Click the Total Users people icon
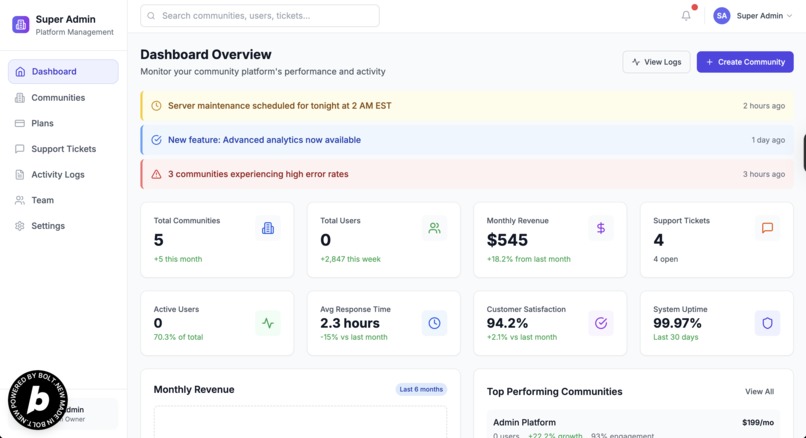 click(434, 228)
